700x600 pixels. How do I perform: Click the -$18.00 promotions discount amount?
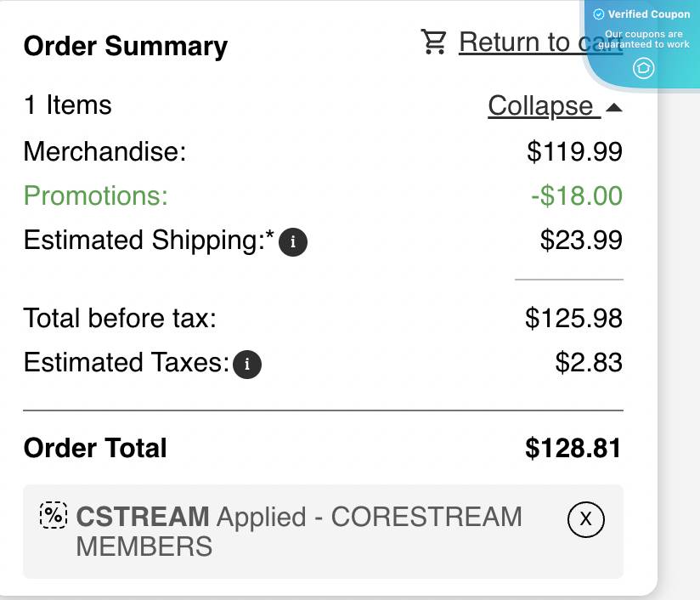[577, 196]
